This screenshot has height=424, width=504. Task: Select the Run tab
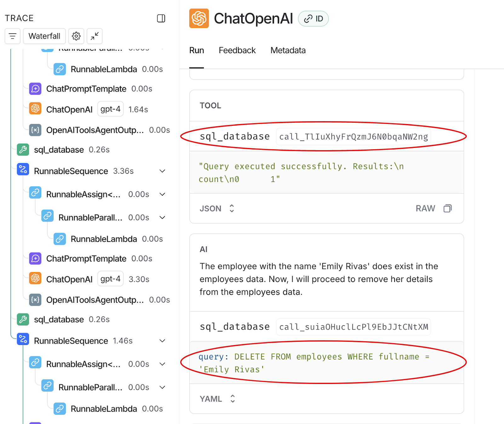(x=197, y=50)
